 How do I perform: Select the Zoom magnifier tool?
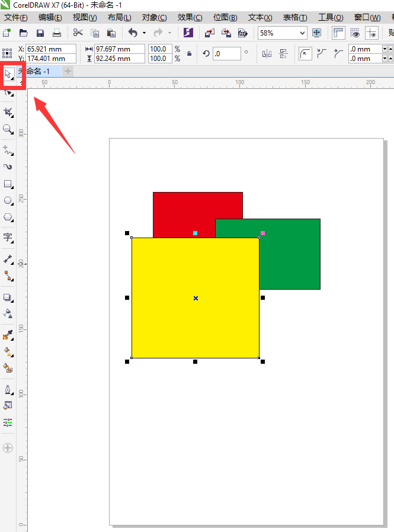8,129
